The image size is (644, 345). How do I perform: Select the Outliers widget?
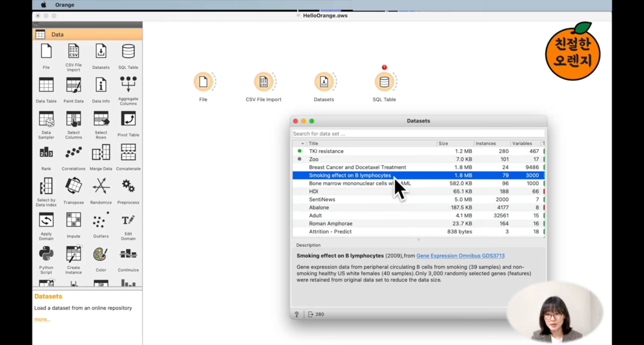[101, 225]
